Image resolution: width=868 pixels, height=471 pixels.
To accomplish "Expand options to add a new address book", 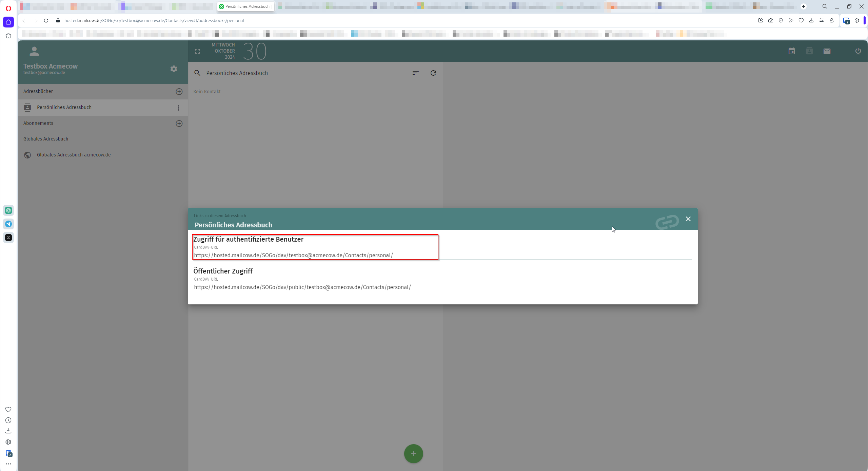I will coord(179,91).
